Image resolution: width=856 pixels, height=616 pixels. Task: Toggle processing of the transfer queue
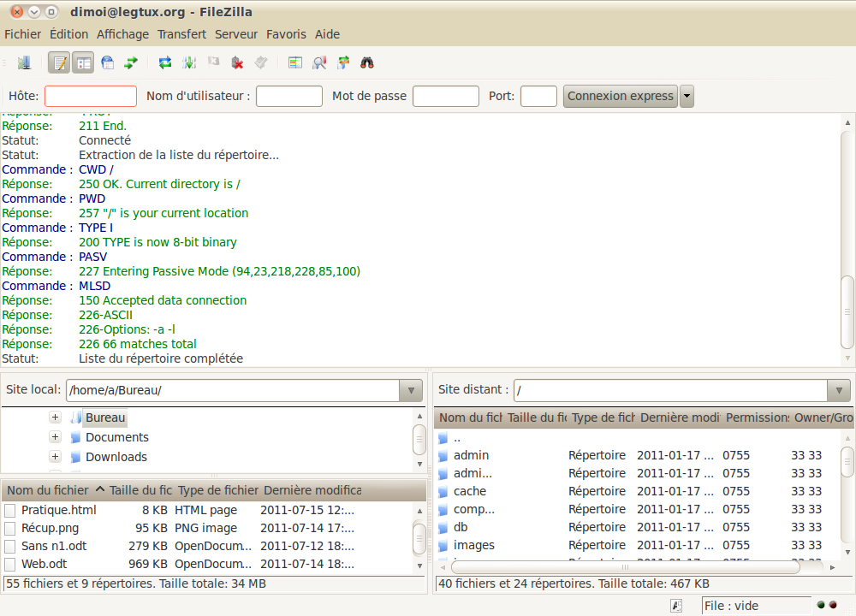click(189, 62)
